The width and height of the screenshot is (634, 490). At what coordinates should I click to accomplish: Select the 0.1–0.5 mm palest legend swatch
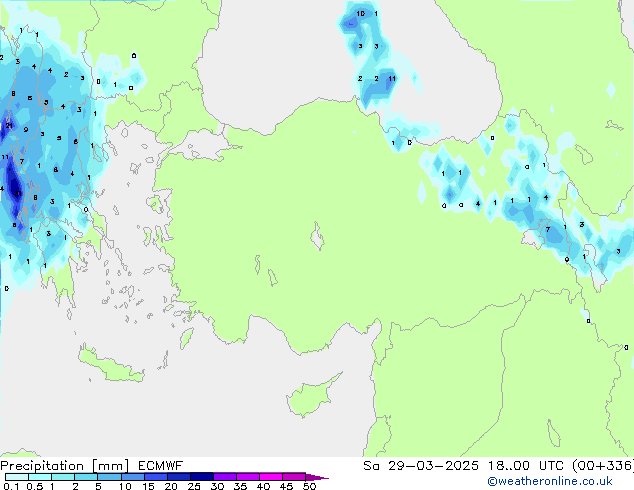coord(17,477)
